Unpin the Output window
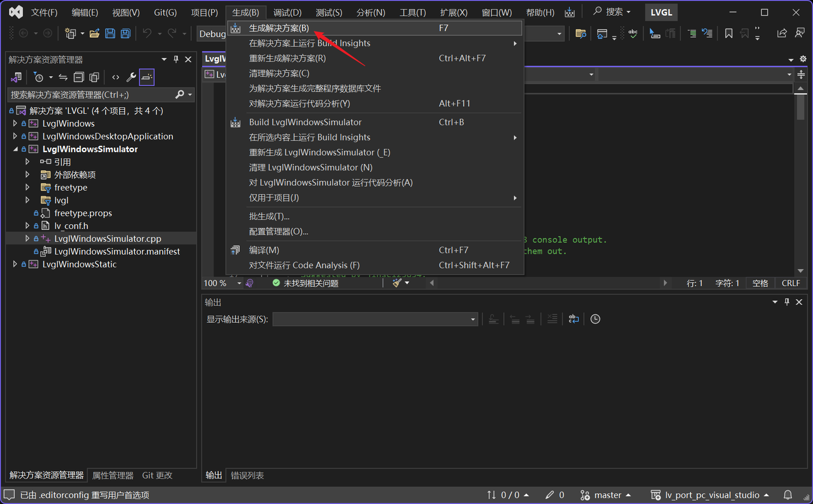 [x=786, y=302]
